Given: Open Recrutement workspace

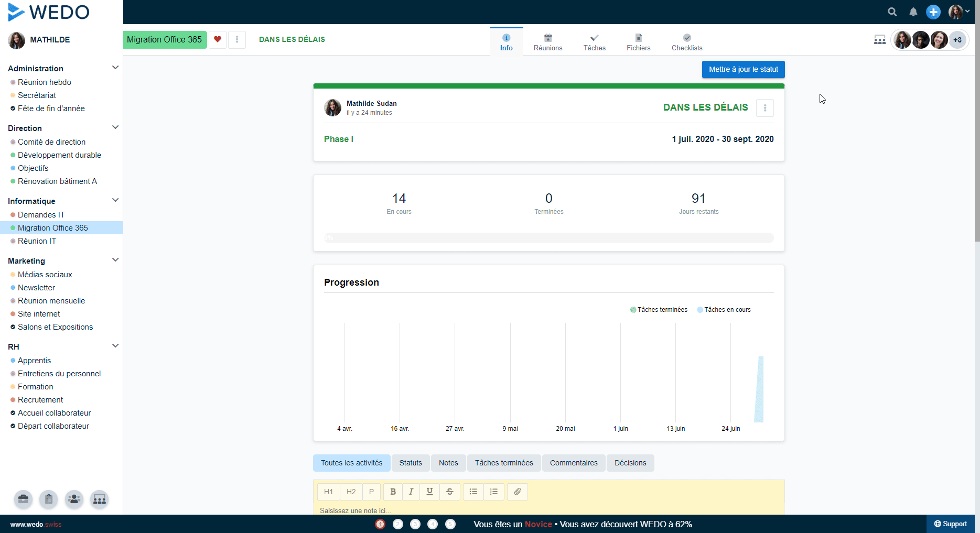Looking at the screenshot, I should click(x=40, y=400).
